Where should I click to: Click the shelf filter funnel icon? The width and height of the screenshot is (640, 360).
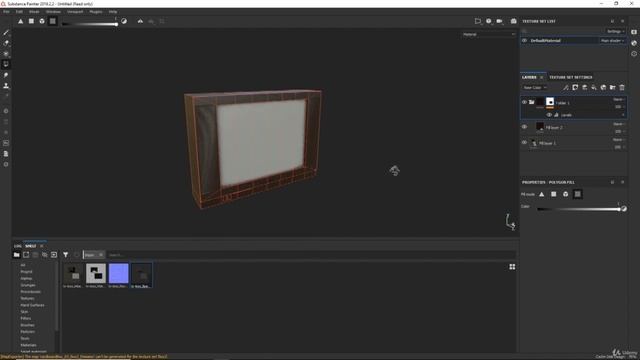click(x=65, y=255)
